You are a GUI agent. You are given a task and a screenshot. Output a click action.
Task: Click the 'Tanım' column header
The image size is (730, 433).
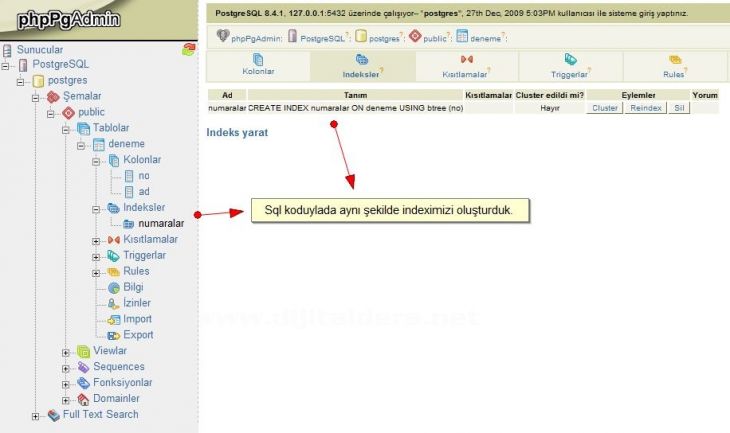[x=355, y=95]
